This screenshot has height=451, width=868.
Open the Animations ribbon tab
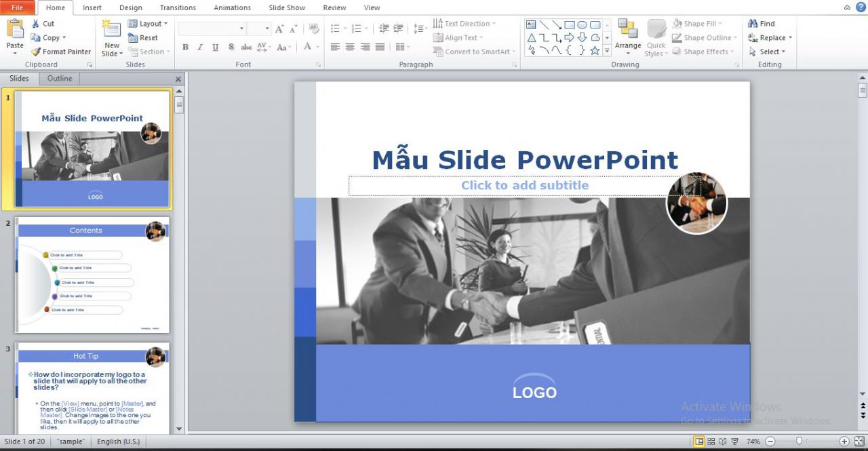(x=232, y=7)
